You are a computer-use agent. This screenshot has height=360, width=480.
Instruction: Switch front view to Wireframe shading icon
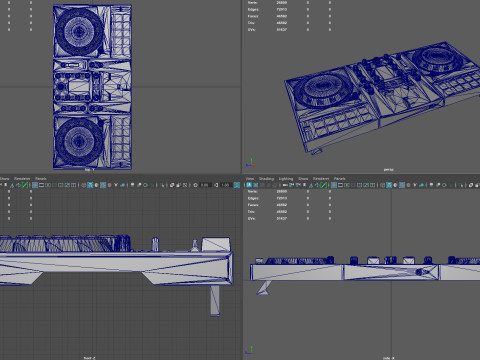(83, 185)
